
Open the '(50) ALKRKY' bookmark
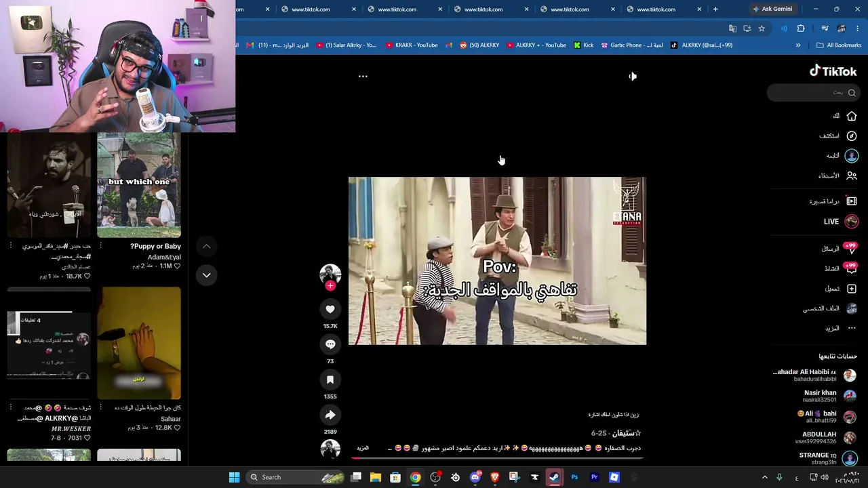tap(479, 45)
